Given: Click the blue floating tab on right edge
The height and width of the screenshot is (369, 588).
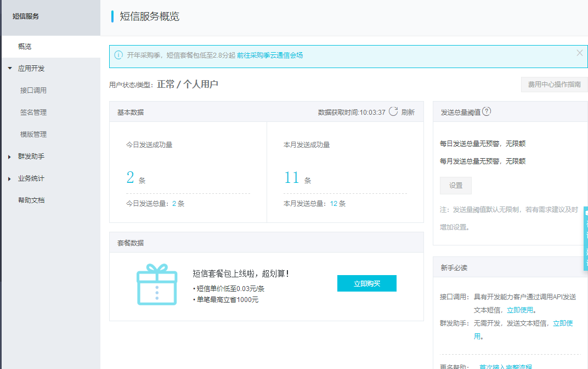Looking at the screenshot, I should point(585,238).
